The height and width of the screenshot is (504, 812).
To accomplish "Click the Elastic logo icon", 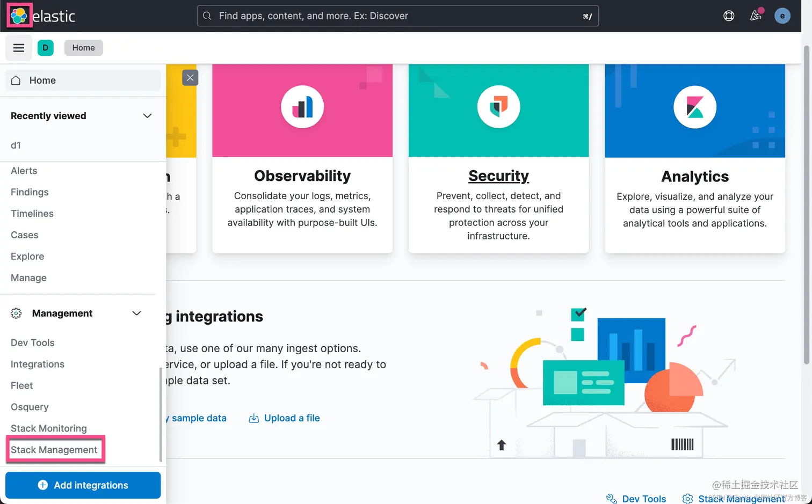I will click(19, 16).
